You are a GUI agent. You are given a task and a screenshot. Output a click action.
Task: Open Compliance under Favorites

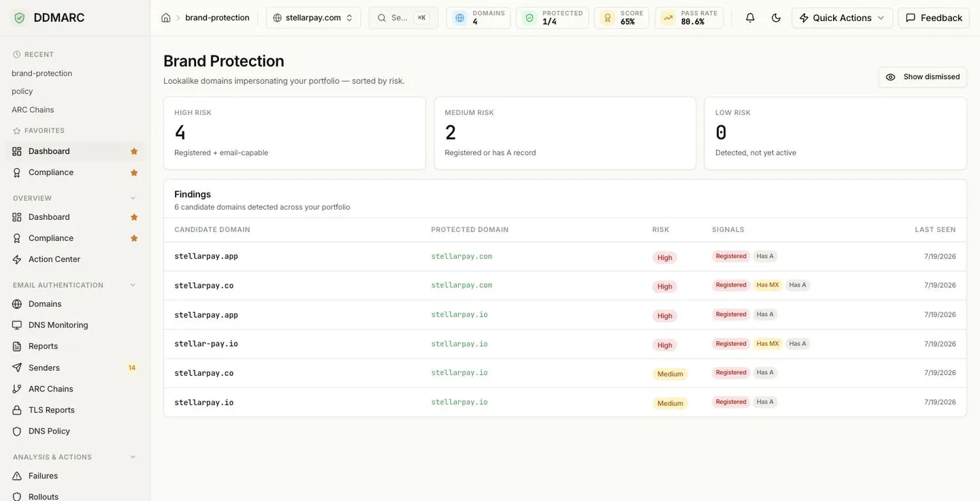click(75, 172)
